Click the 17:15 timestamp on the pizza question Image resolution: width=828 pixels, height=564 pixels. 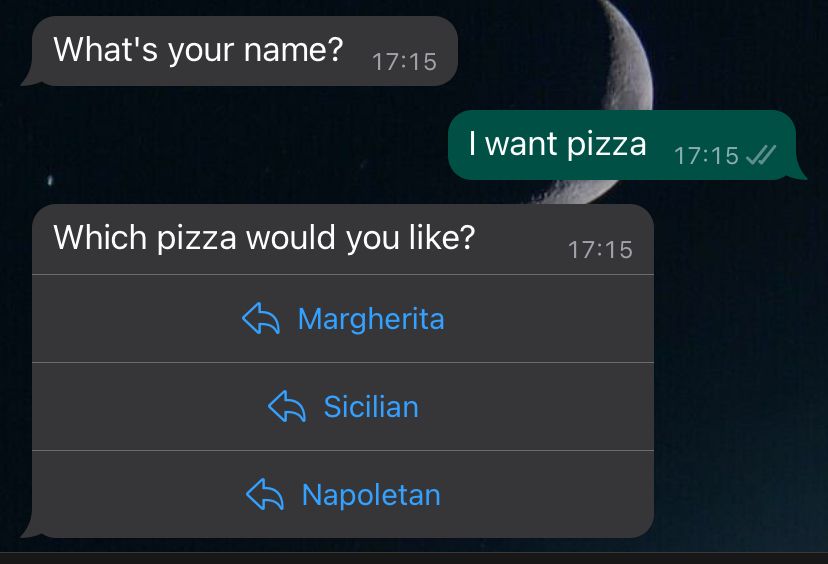click(x=600, y=250)
